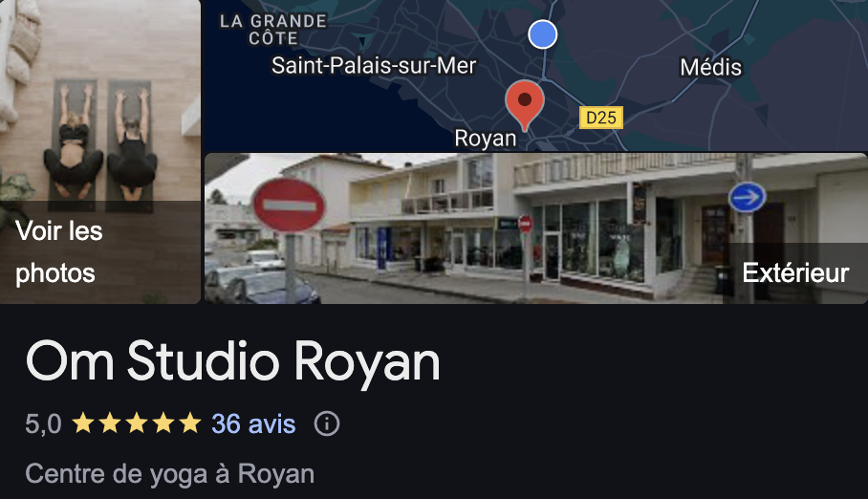Click the blue current-location dot on the map
This screenshot has width=868, height=499.
point(543,34)
